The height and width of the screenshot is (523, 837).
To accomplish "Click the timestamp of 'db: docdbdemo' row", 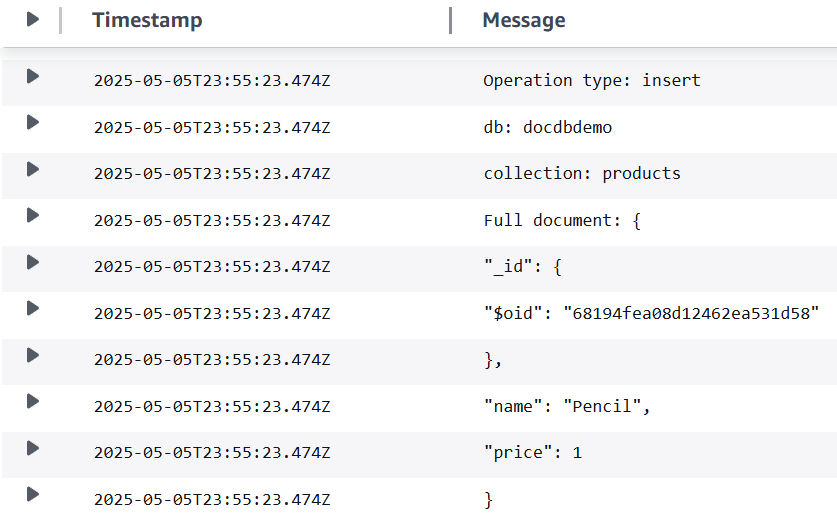I will point(211,128).
